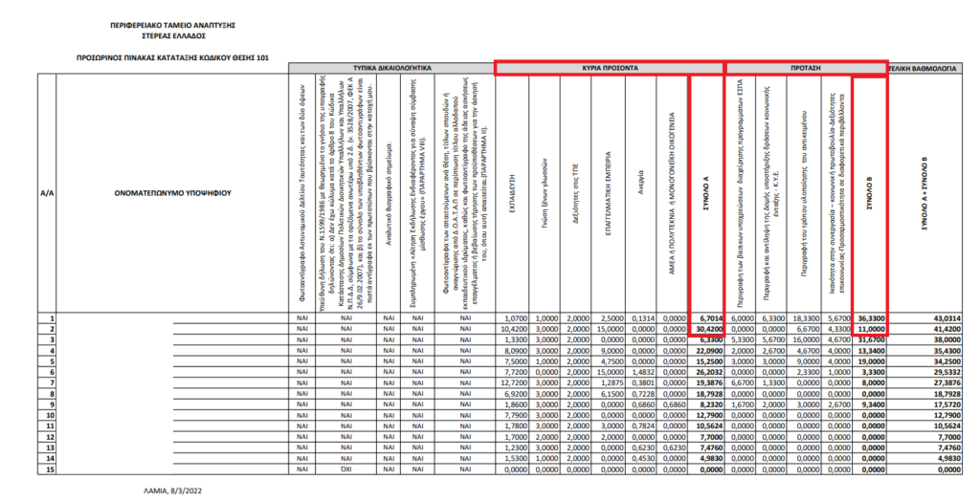Image resolution: width=980 pixels, height=502 pixels.
Task: Click the education score 1,0700
Action: 515,319
